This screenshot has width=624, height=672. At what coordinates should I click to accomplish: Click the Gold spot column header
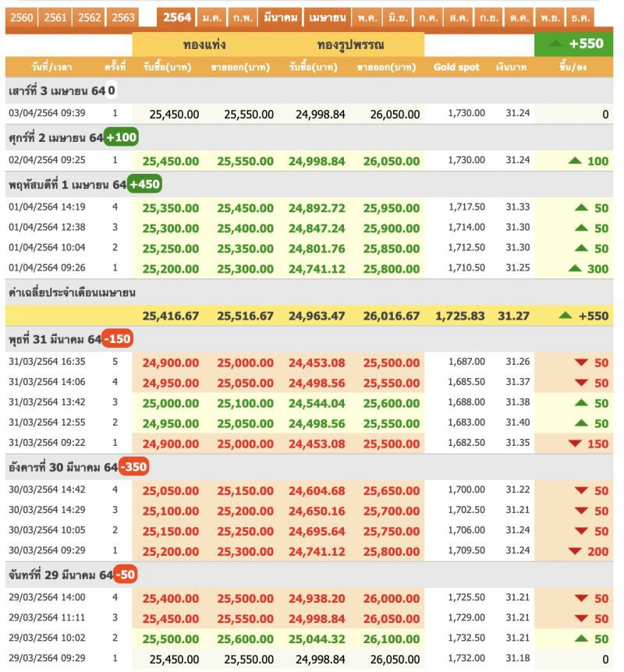tap(456, 67)
